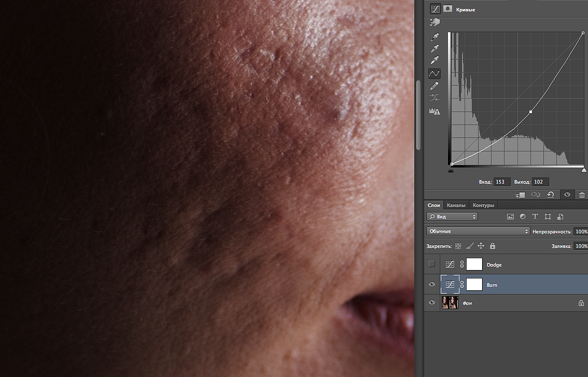Select the Dodge layer mask thumbnail
Image resolution: width=588 pixels, height=377 pixels.
474,264
